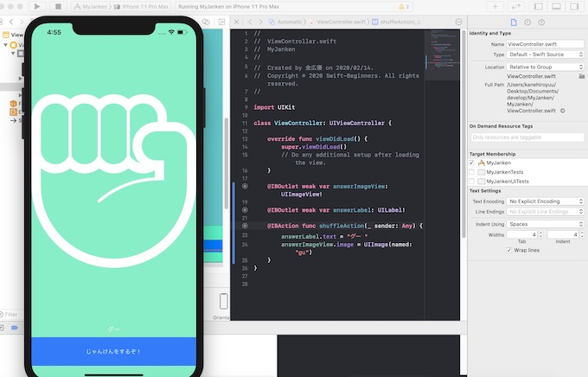
Task: Run the app with the play button
Action: 36,6
